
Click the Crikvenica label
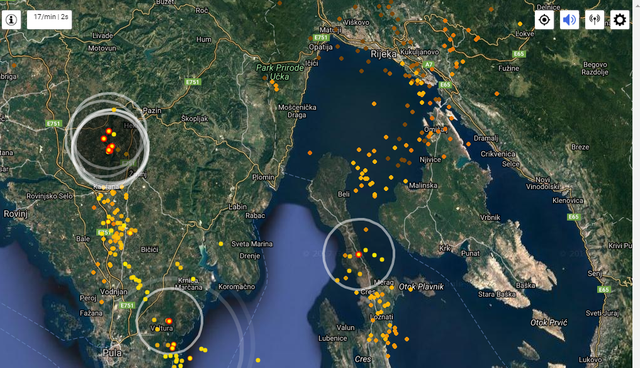(x=498, y=154)
